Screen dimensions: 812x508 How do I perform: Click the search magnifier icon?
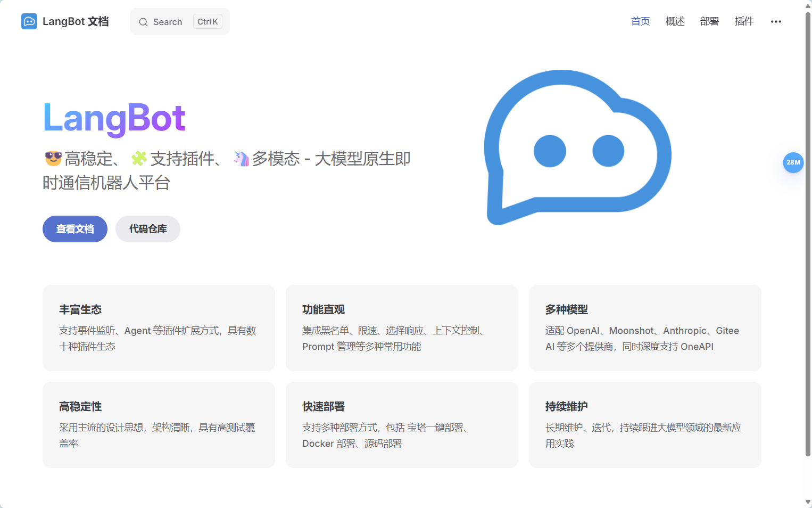pyautogui.click(x=143, y=22)
